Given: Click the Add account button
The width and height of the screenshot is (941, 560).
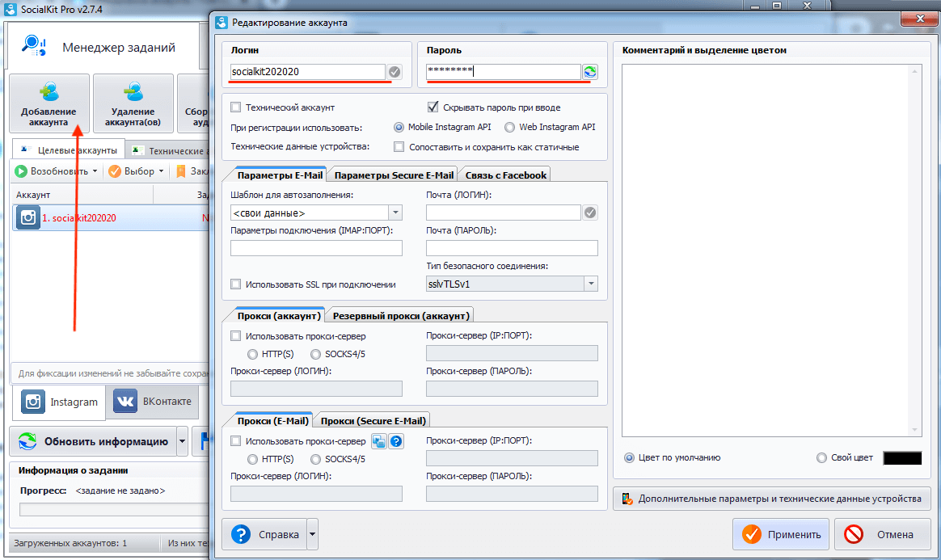Looking at the screenshot, I should tap(49, 103).
